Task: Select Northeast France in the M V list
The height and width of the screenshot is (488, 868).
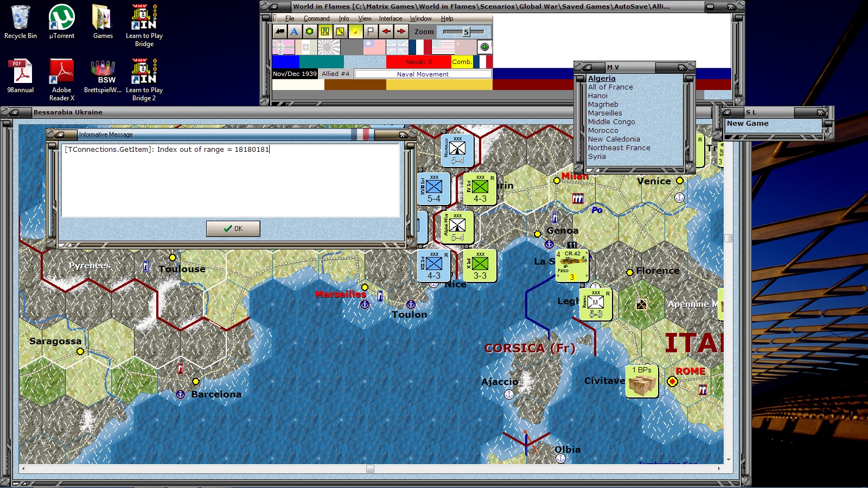Action: 619,147
